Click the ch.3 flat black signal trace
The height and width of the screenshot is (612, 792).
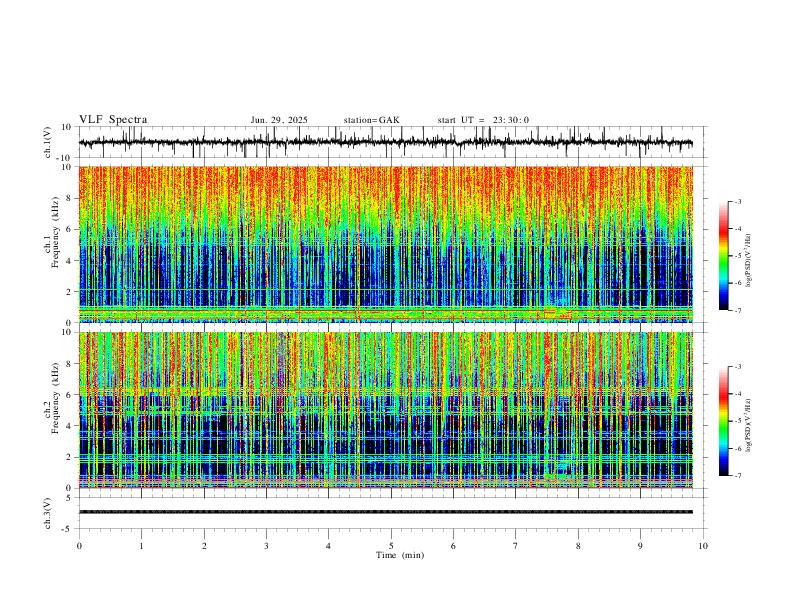coord(385,512)
